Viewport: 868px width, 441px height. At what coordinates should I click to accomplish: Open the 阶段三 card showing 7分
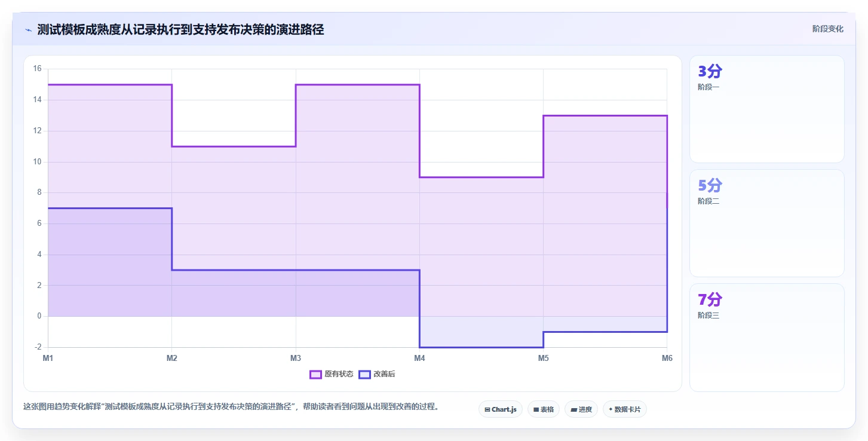coord(767,338)
